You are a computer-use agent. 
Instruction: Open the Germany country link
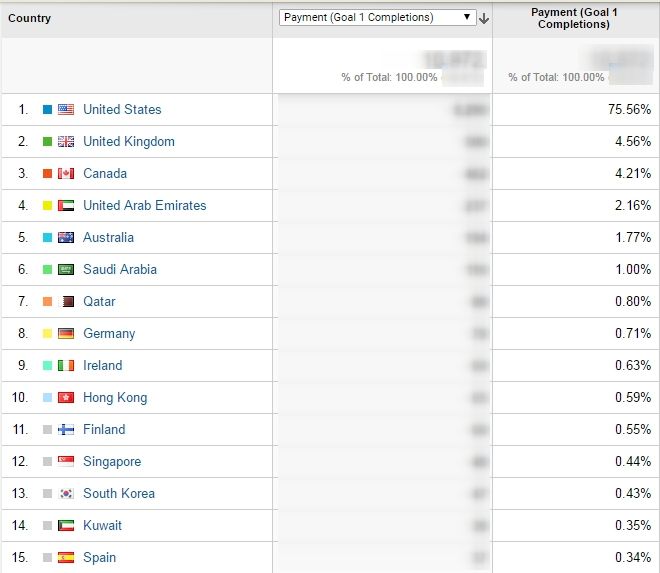(x=109, y=333)
